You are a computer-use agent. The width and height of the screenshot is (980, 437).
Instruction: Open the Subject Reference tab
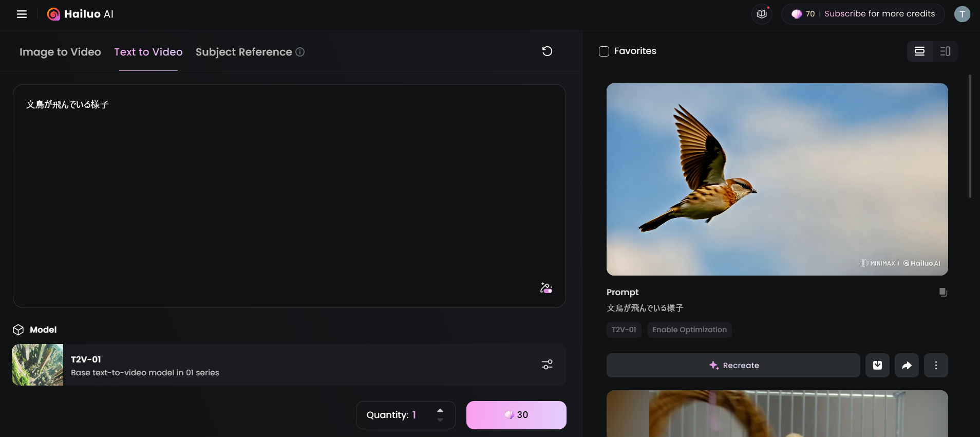[243, 52]
